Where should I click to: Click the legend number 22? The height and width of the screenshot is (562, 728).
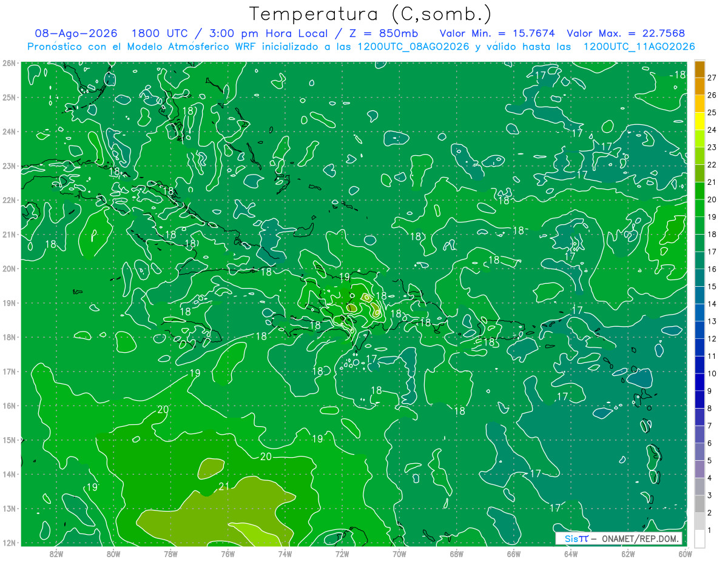point(712,165)
